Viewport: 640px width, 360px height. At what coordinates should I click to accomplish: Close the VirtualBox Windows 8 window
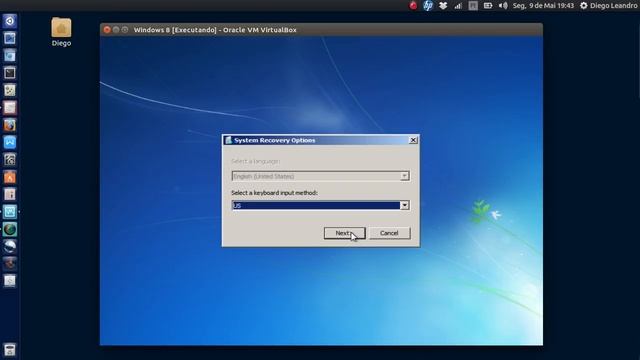[107, 30]
